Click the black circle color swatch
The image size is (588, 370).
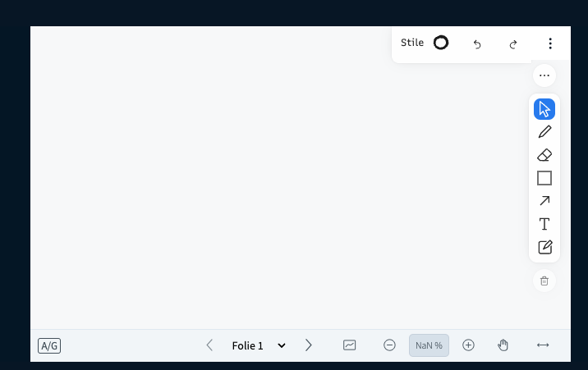(441, 43)
